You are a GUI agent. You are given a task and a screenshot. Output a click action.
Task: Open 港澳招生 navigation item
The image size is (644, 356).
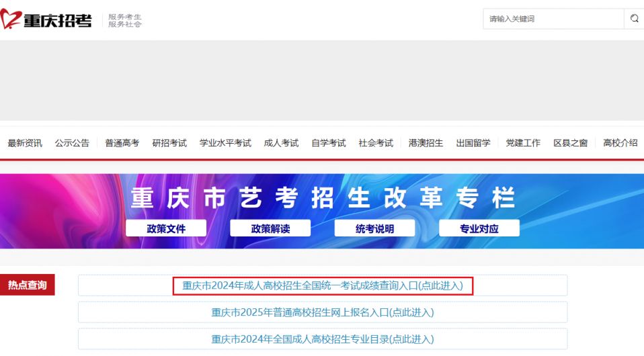pyautogui.click(x=426, y=143)
